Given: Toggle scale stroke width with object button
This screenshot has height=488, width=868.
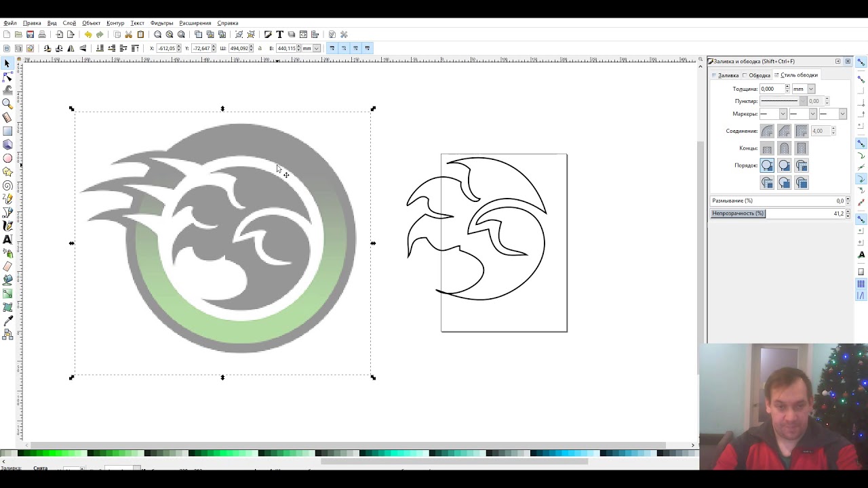Looking at the screenshot, I should (332, 48).
